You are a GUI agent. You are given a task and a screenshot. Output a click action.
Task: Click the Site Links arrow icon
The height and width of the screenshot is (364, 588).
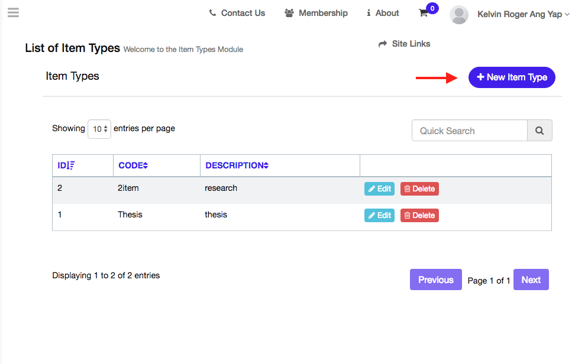pos(383,44)
